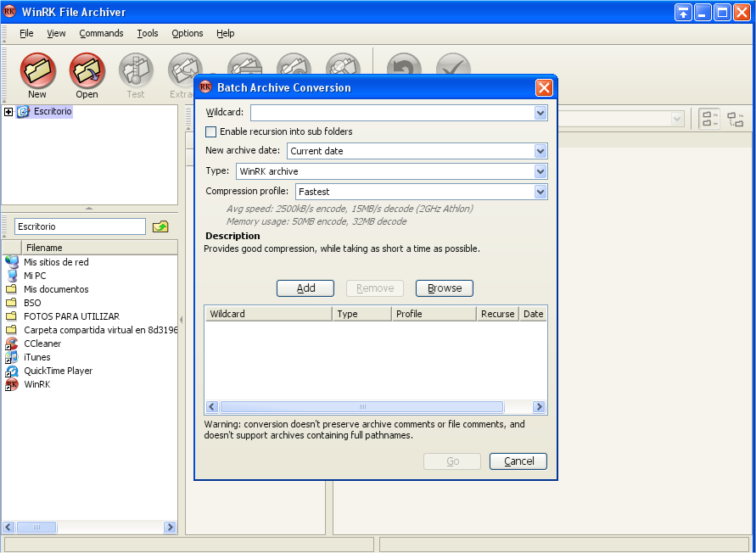
Task: Click the greyed Test toolbar icon
Action: (136, 70)
